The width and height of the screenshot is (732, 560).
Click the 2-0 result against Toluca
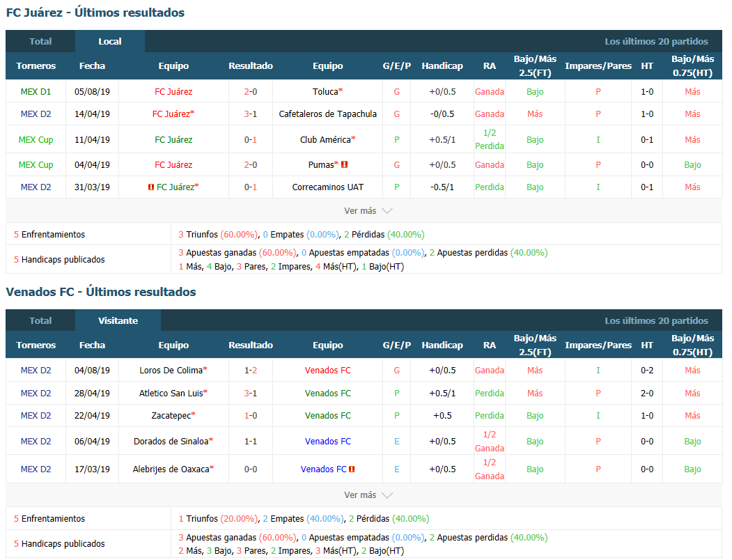(x=251, y=91)
